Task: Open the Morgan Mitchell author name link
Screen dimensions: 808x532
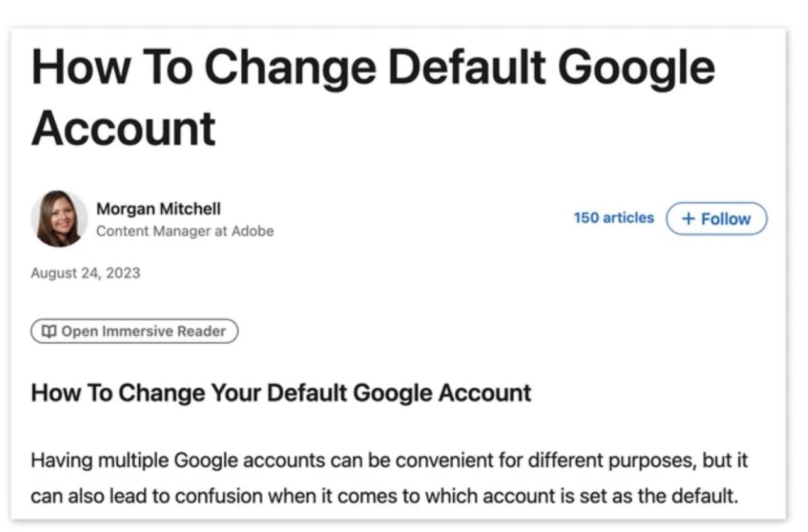Action: (x=158, y=208)
